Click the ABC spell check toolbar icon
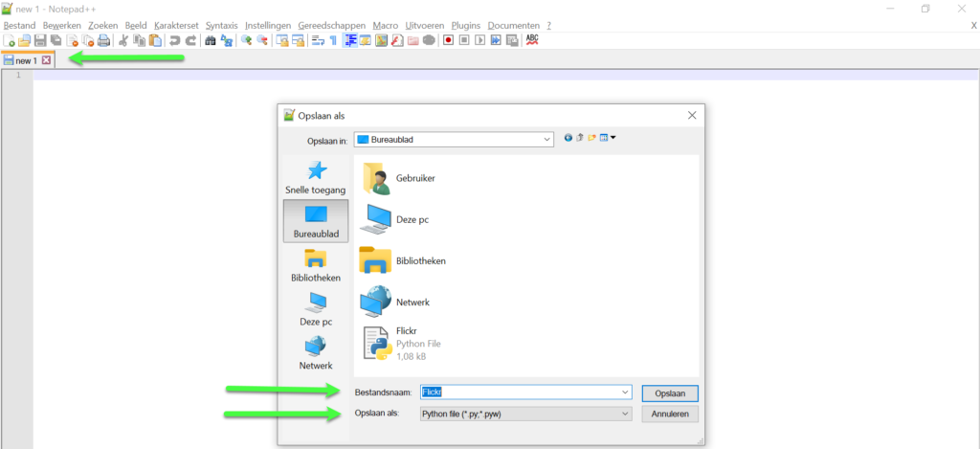 532,40
